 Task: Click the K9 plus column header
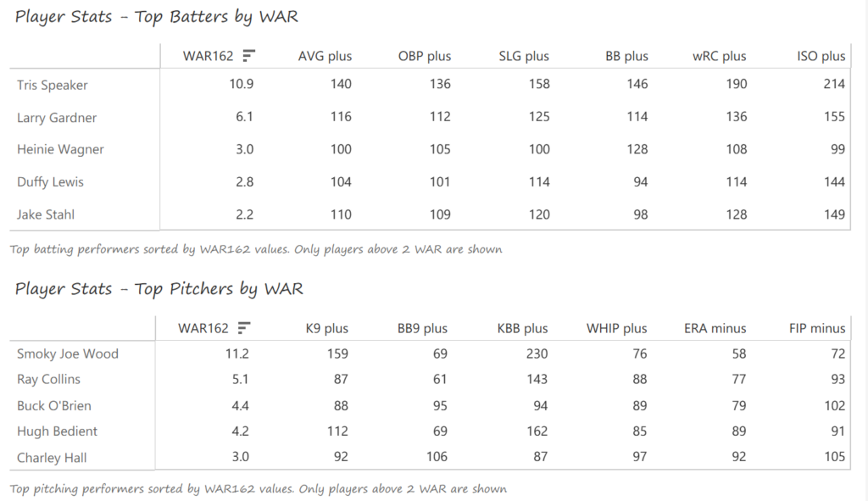(325, 329)
